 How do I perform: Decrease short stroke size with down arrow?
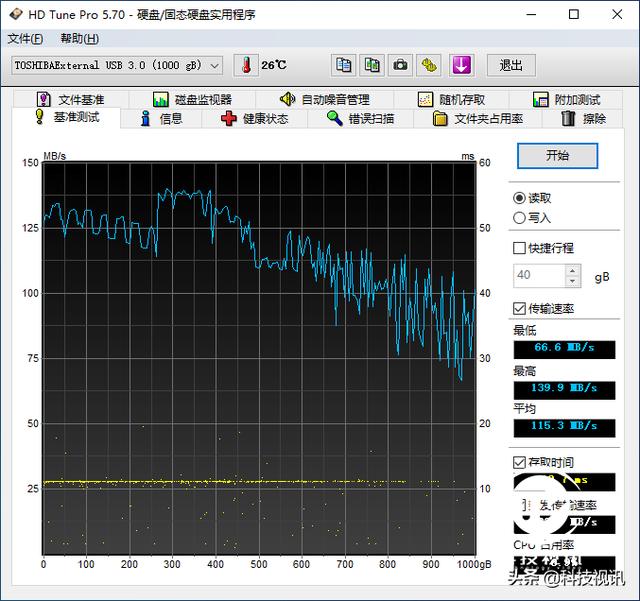pyautogui.click(x=573, y=281)
